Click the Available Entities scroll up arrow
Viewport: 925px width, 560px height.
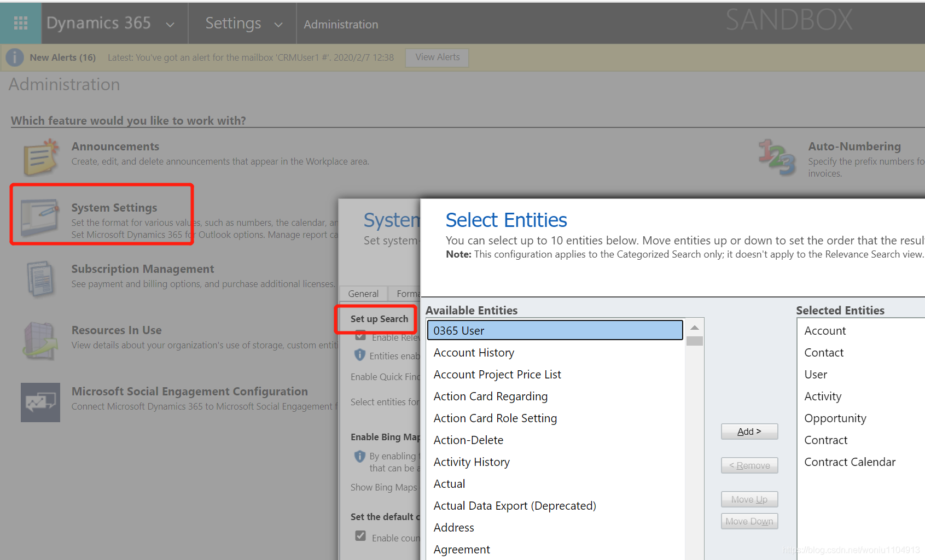pyautogui.click(x=695, y=327)
